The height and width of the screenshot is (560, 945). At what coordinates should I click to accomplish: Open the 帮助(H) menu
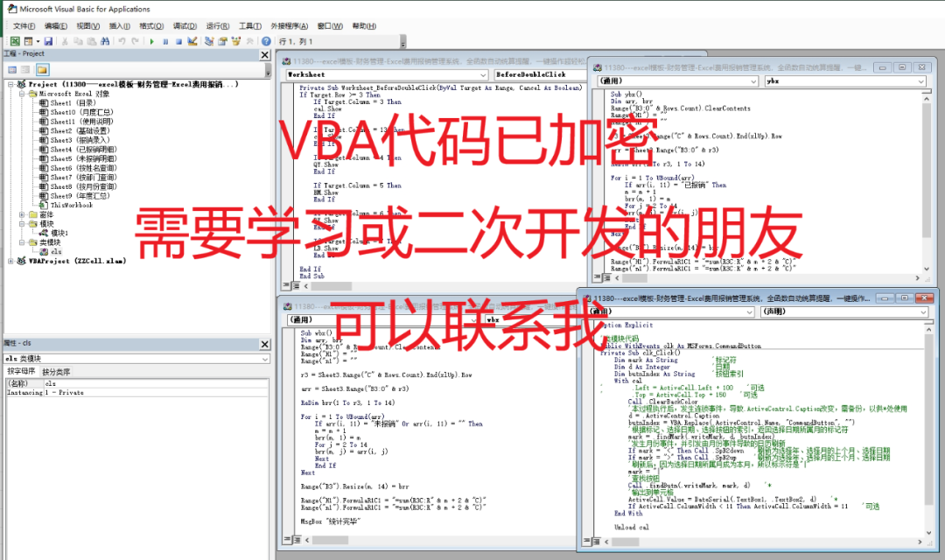click(x=364, y=26)
